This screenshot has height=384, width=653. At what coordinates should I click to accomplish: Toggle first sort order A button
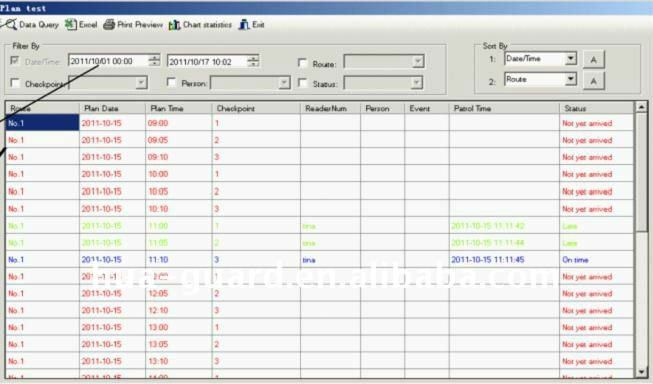click(593, 60)
